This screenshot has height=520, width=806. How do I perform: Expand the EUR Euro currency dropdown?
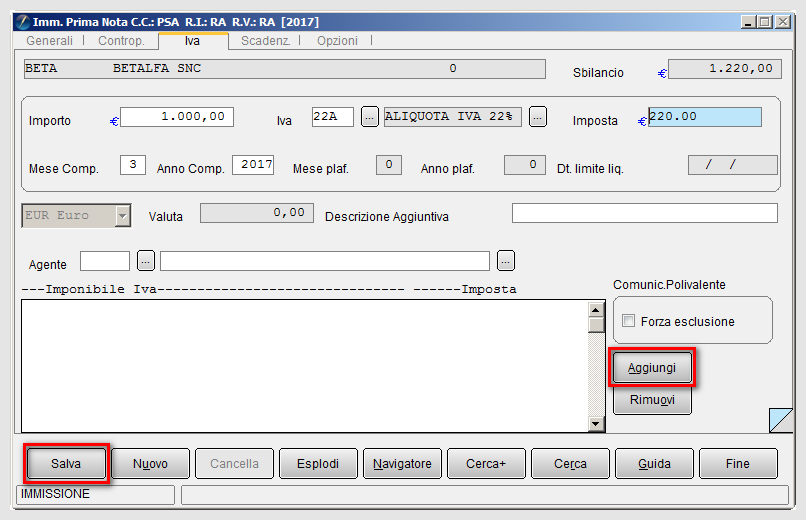coord(122,216)
